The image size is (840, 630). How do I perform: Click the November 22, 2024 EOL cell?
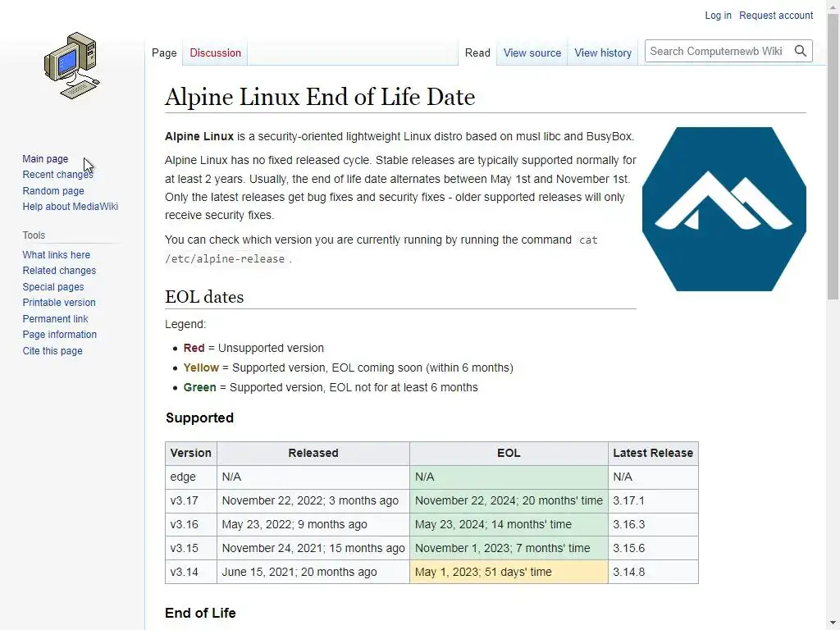(509, 501)
